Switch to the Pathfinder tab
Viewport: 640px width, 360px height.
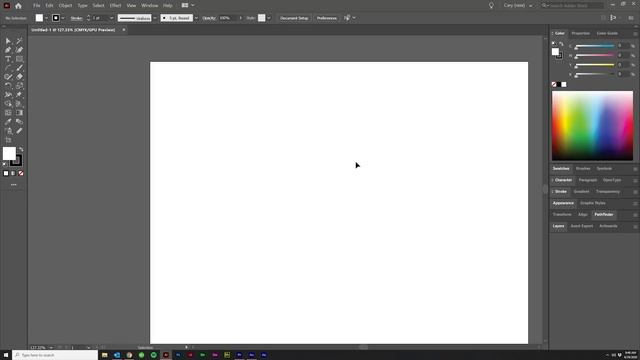604,214
